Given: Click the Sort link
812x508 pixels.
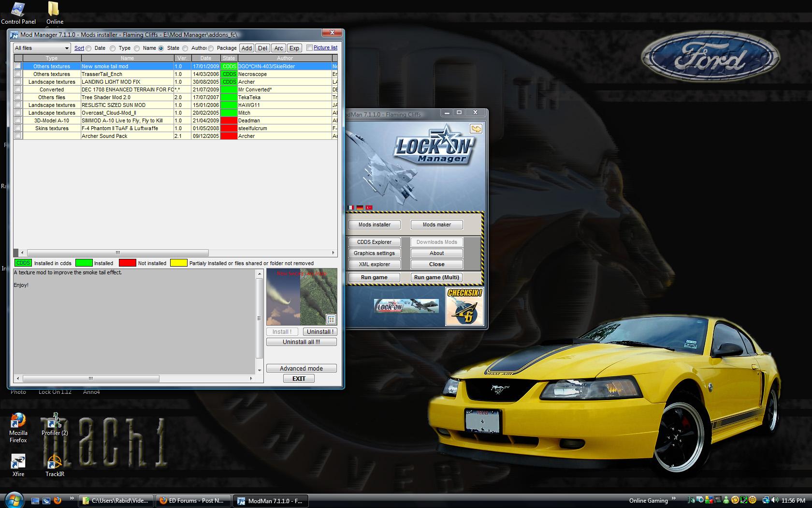Looking at the screenshot, I should tap(79, 48).
